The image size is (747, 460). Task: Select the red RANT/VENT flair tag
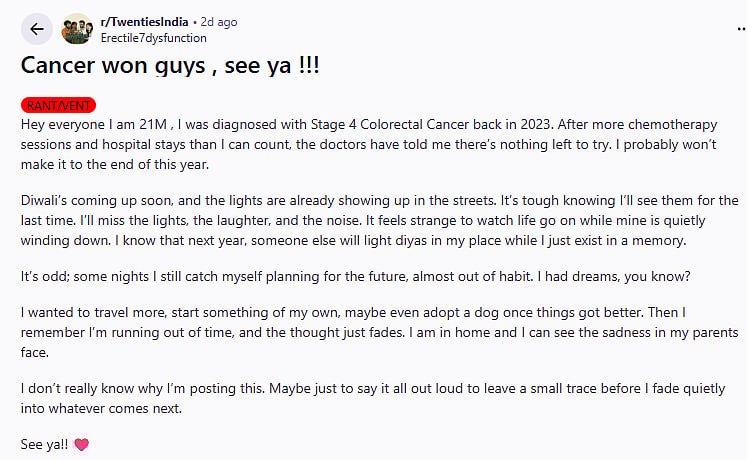[x=58, y=104]
